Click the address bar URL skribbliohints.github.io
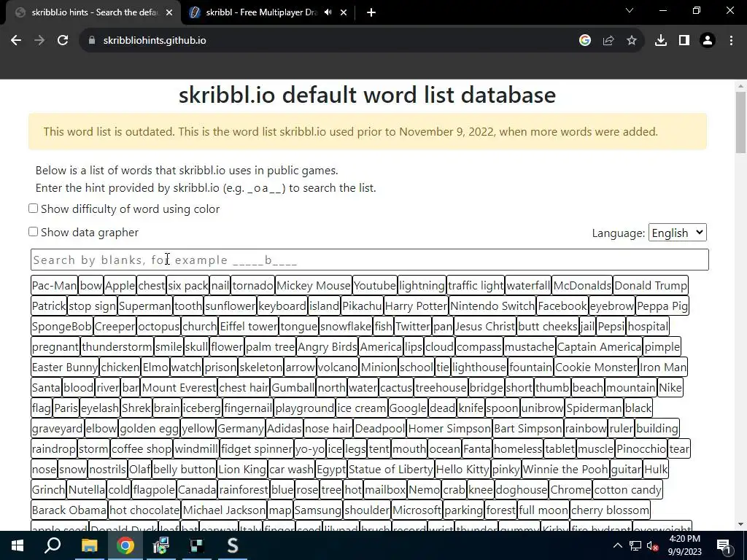This screenshot has height=560, width=747. pyautogui.click(x=155, y=41)
